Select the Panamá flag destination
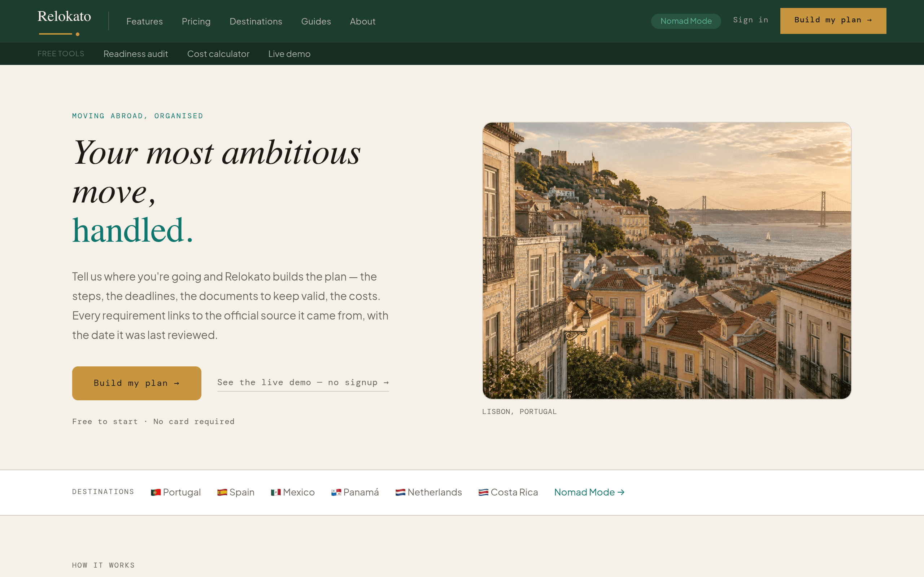The width and height of the screenshot is (924, 577). tap(355, 492)
